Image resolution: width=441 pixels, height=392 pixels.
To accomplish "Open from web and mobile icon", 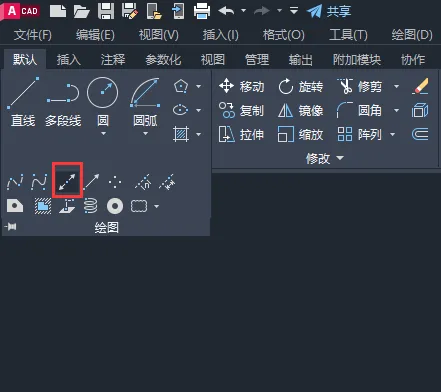I will [154, 11].
